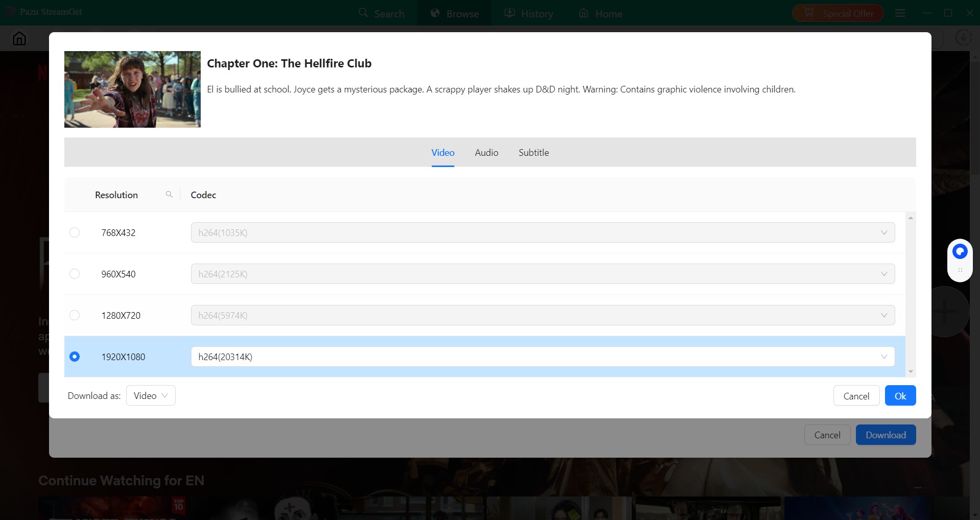Expand the h264(20314K) codec dropdown

pyautogui.click(x=885, y=357)
